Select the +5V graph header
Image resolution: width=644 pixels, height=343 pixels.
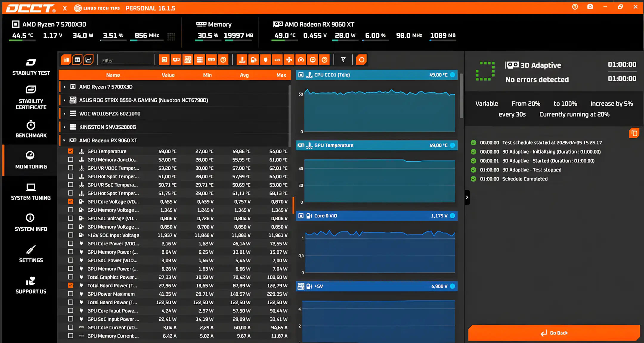pos(377,286)
